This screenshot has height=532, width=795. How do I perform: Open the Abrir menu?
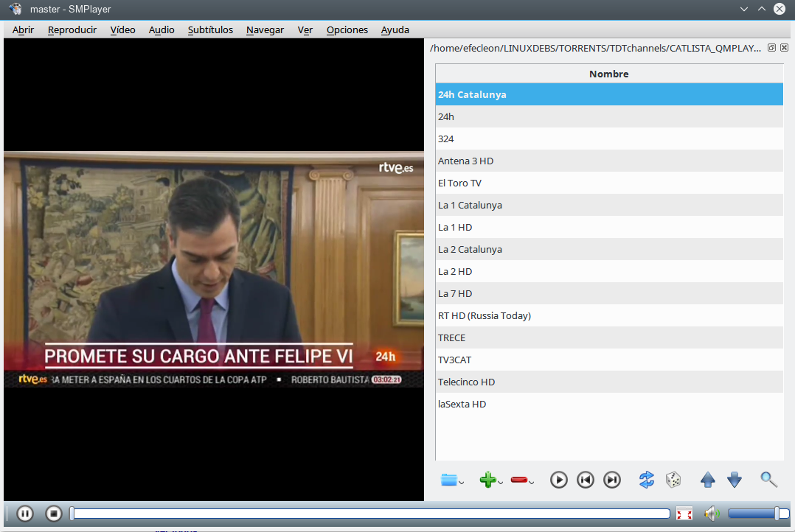click(x=23, y=30)
